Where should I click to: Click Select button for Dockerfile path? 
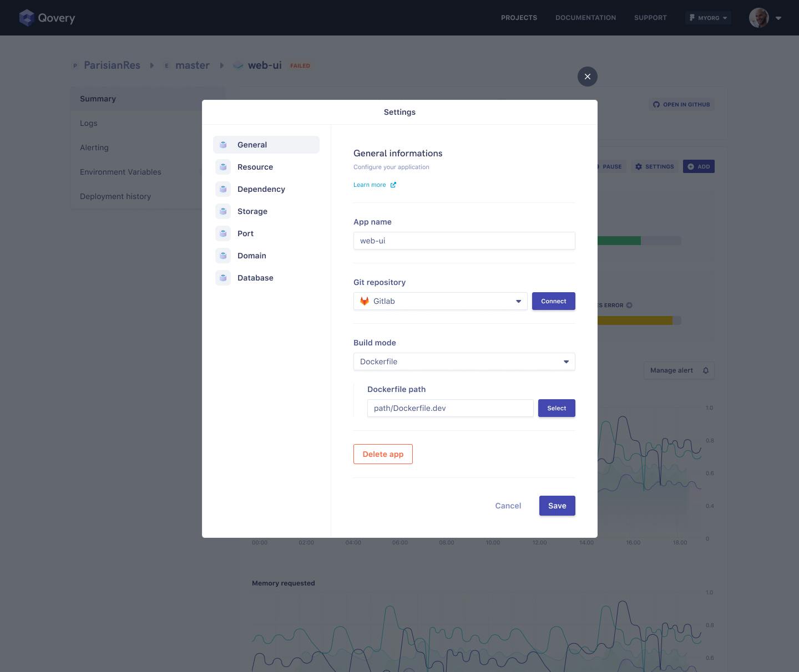(557, 408)
